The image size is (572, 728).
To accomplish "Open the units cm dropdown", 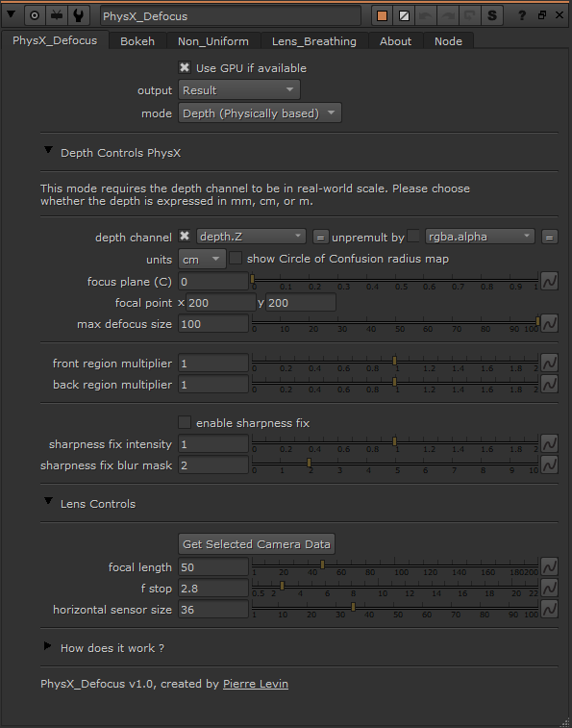I will [x=202, y=259].
